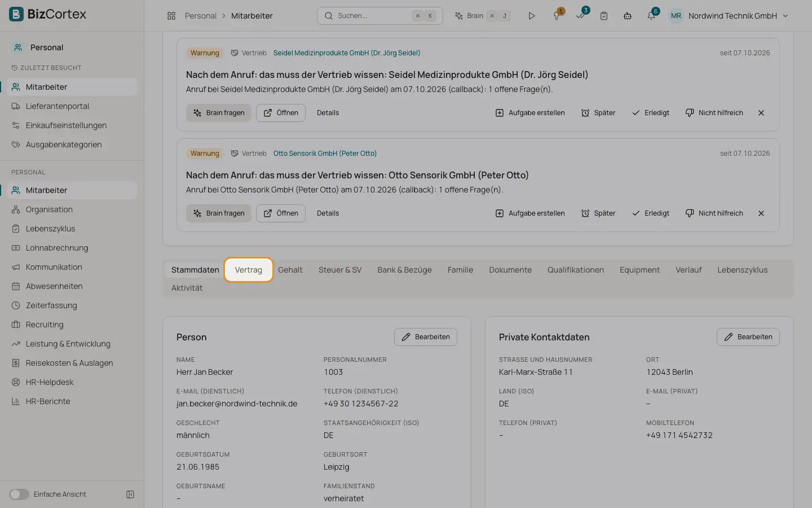Screen dimensions: 812x508
Task: Click Leistung & Entwicklung chart icon
Action: (x=16, y=344)
